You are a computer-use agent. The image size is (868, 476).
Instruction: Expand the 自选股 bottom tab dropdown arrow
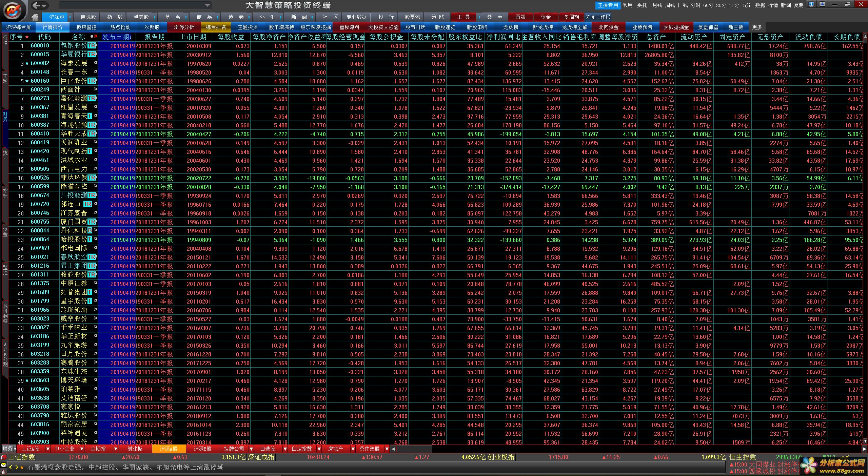coord(285,449)
